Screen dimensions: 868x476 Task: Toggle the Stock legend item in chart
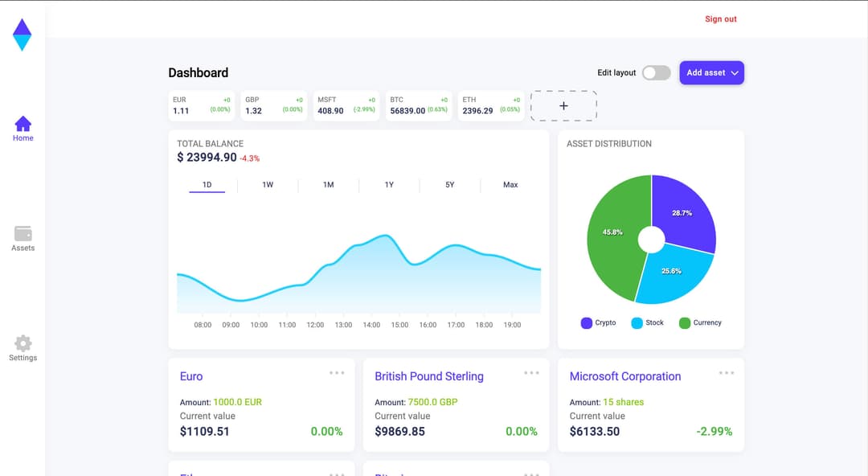pyautogui.click(x=648, y=323)
